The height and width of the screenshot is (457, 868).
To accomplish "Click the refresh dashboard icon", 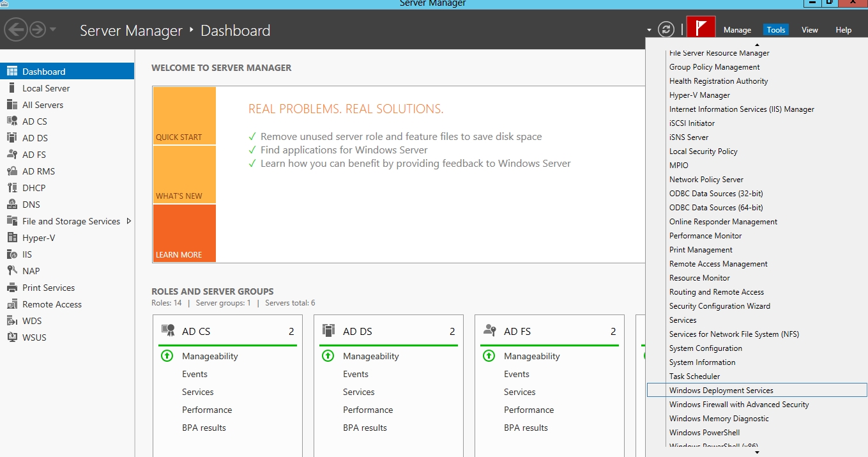I will click(666, 29).
